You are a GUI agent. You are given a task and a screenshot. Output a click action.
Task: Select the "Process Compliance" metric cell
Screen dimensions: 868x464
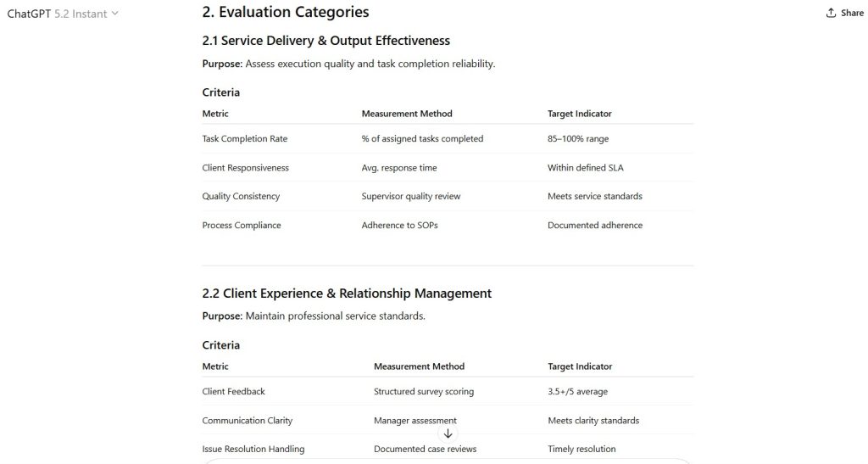(242, 226)
